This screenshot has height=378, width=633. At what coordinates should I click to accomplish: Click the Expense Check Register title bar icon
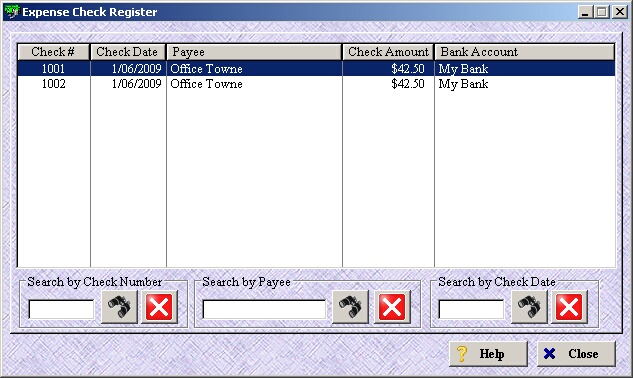coord(12,12)
